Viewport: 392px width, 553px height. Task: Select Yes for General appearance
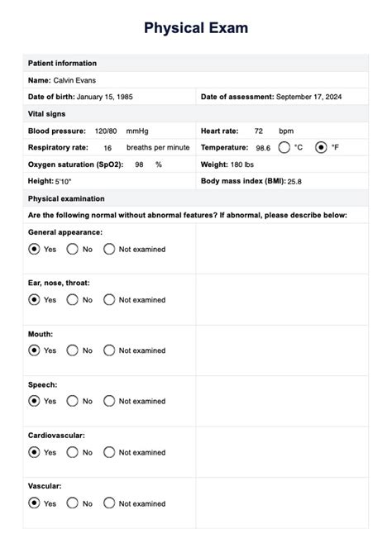(34, 249)
